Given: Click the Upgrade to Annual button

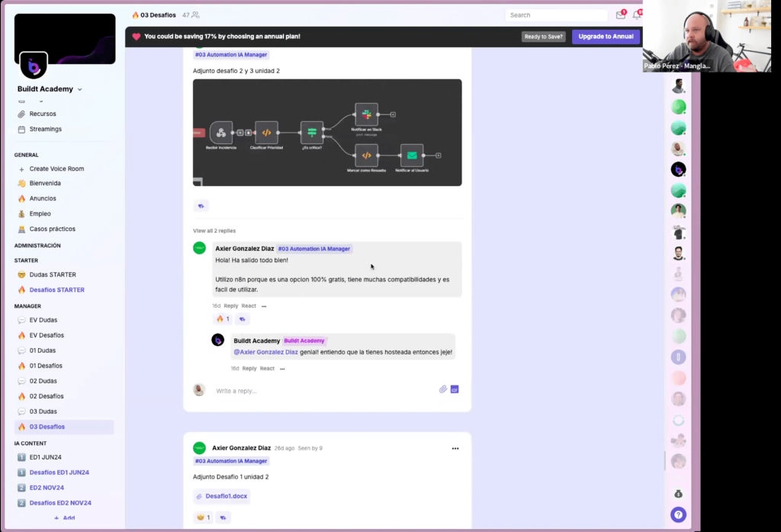Looking at the screenshot, I should pos(606,36).
